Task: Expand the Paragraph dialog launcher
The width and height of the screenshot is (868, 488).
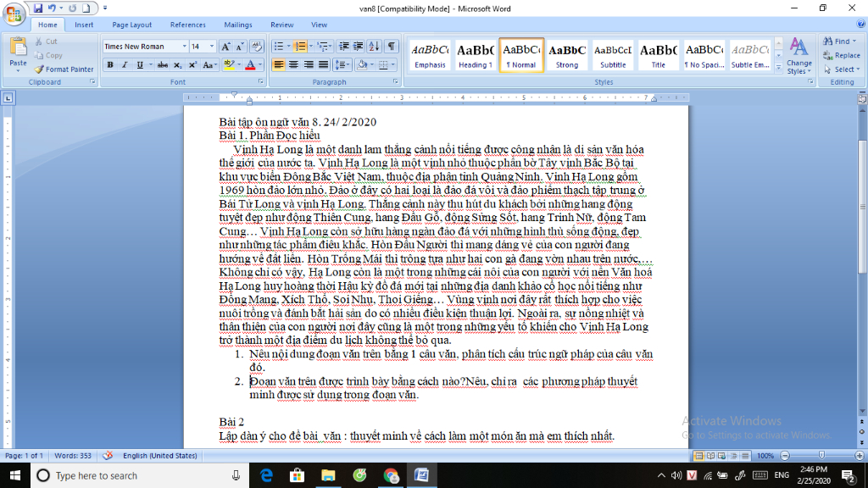Action: point(395,81)
